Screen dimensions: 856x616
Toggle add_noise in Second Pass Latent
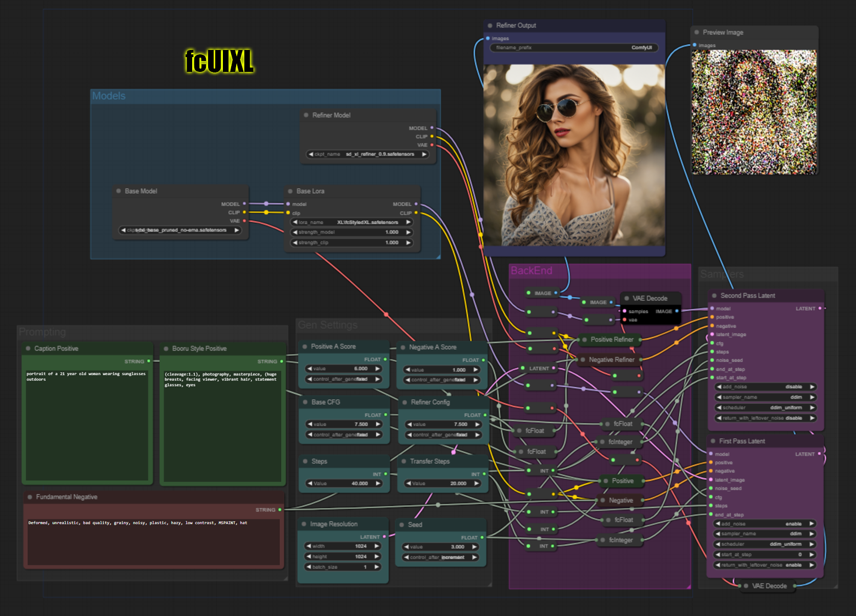pyautogui.click(x=765, y=387)
